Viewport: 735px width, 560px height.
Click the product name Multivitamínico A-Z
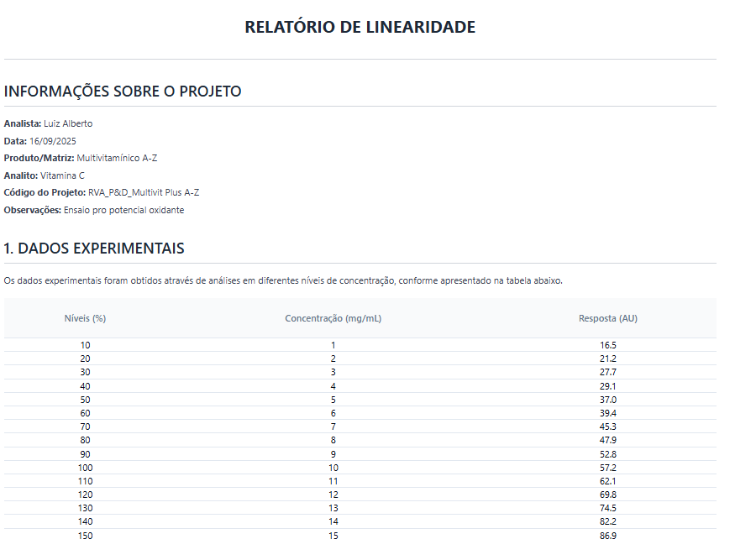[117, 158]
